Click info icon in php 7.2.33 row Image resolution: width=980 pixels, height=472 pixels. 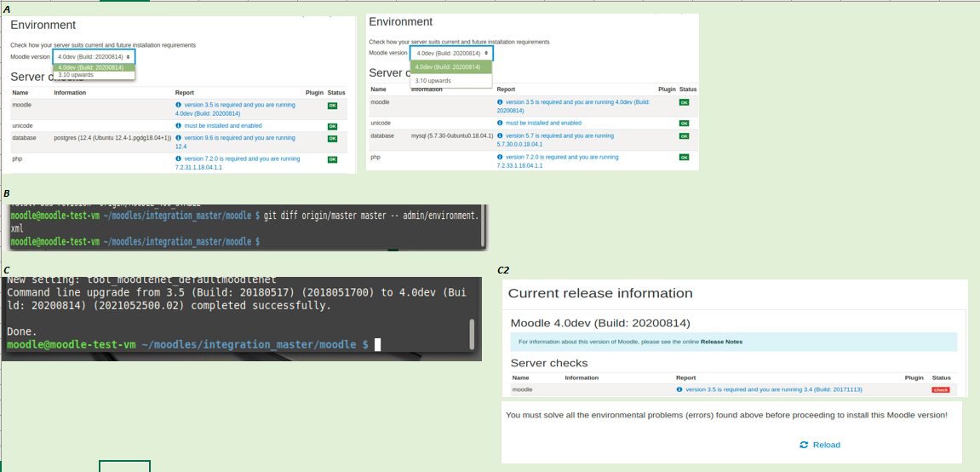tap(500, 157)
